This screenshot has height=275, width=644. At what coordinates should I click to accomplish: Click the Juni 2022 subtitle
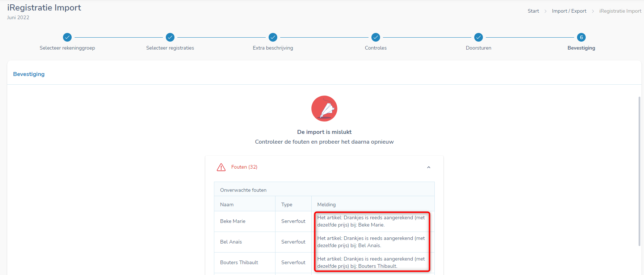click(18, 17)
